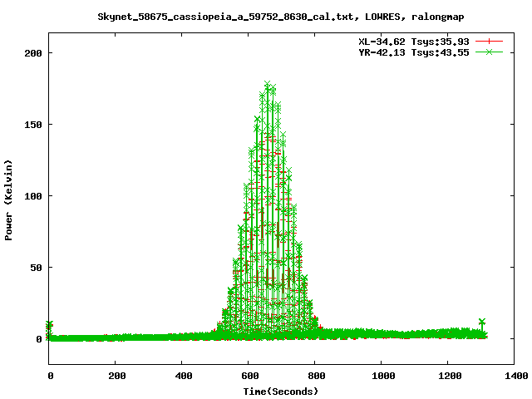Click the plot title text beginning Skynet_58675_cassiopeia_a
Screen dimensions: 532x399
(x=281, y=17)
